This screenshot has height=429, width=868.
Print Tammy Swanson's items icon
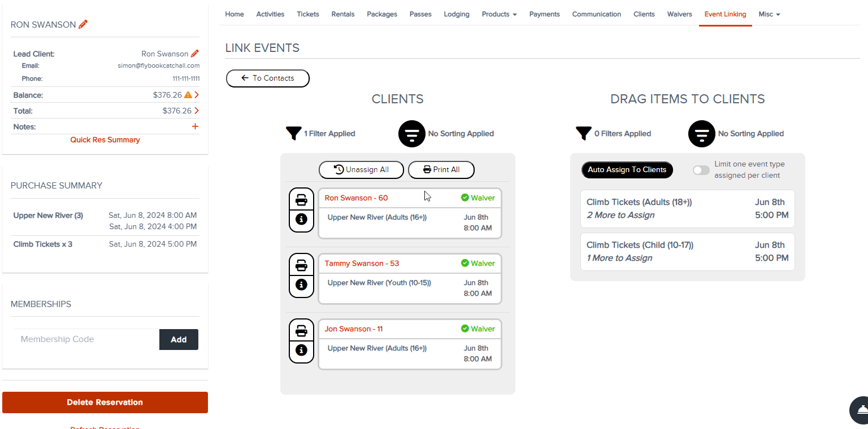coord(301,266)
